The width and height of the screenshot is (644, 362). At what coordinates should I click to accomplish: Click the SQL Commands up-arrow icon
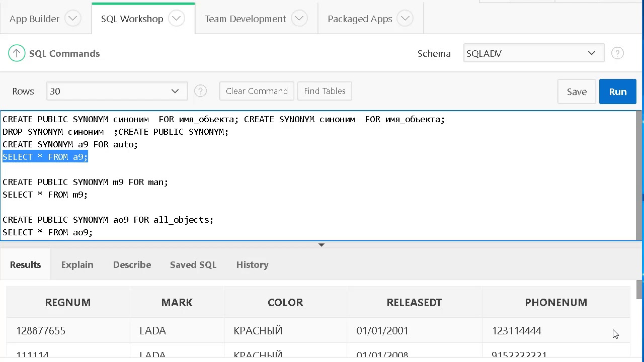[17, 53]
